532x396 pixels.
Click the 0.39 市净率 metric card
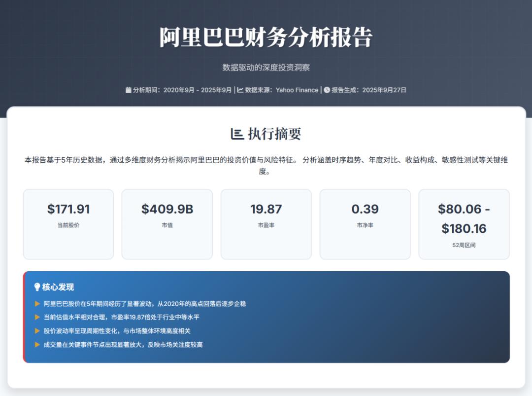[x=365, y=224]
